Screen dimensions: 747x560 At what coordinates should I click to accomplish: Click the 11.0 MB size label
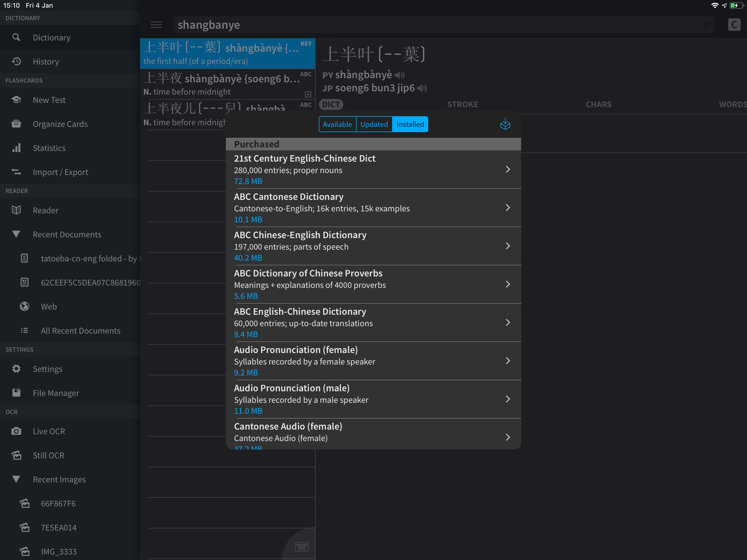[248, 411]
